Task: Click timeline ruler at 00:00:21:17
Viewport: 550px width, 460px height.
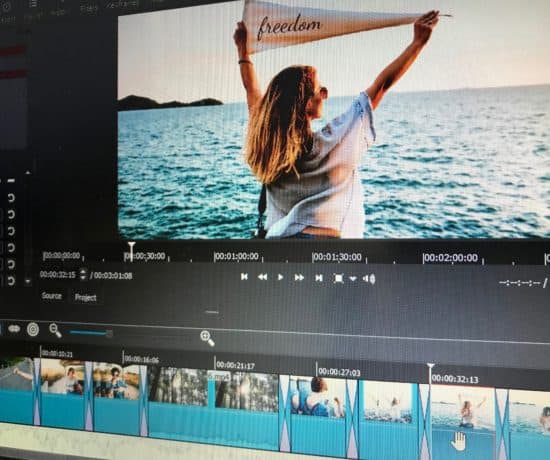Action: [235, 366]
